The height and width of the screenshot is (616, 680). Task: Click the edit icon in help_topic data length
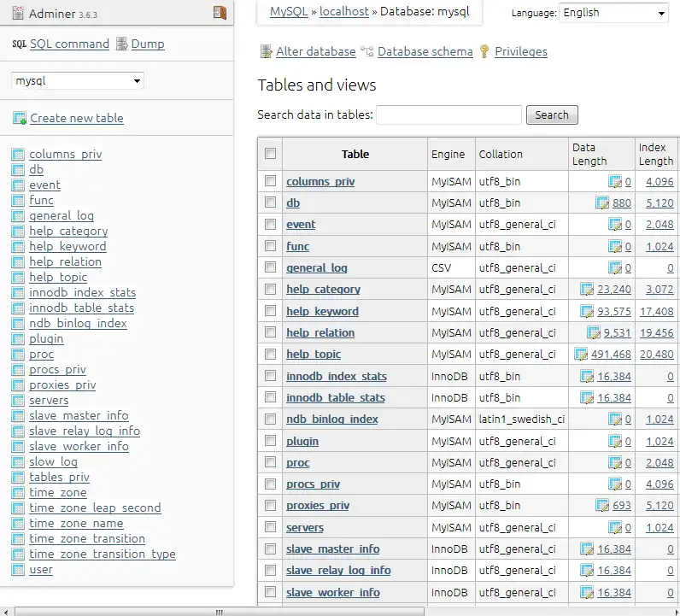pyautogui.click(x=581, y=355)
